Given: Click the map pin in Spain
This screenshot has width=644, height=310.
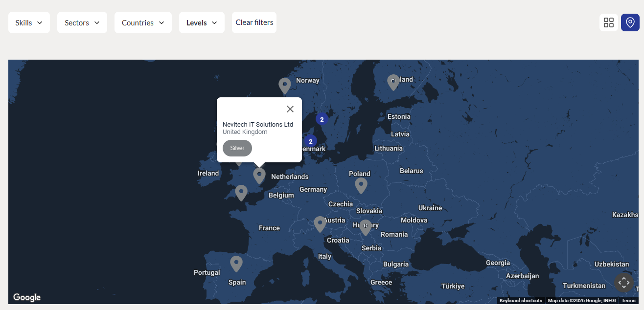Looking at the screenshot, I should (236, 263).
